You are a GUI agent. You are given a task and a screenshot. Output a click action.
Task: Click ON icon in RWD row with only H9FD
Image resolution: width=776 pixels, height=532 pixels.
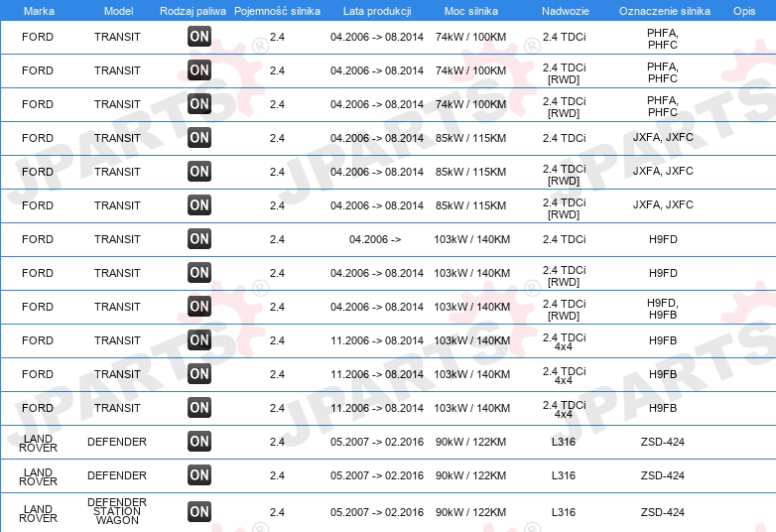point(199,273)
